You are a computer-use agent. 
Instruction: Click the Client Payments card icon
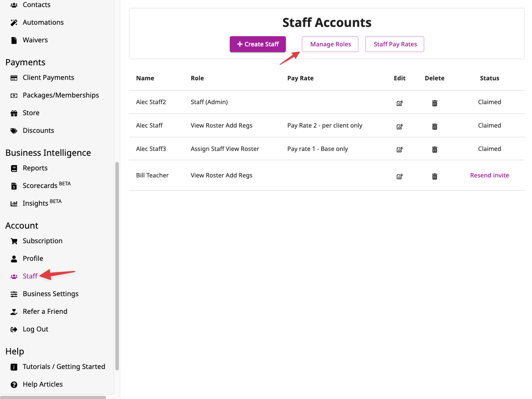click(x=14, y=78)
